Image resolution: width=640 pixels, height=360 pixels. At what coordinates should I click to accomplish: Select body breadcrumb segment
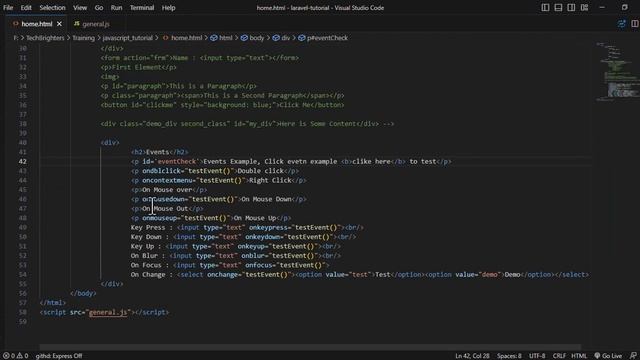click(256, 38)
